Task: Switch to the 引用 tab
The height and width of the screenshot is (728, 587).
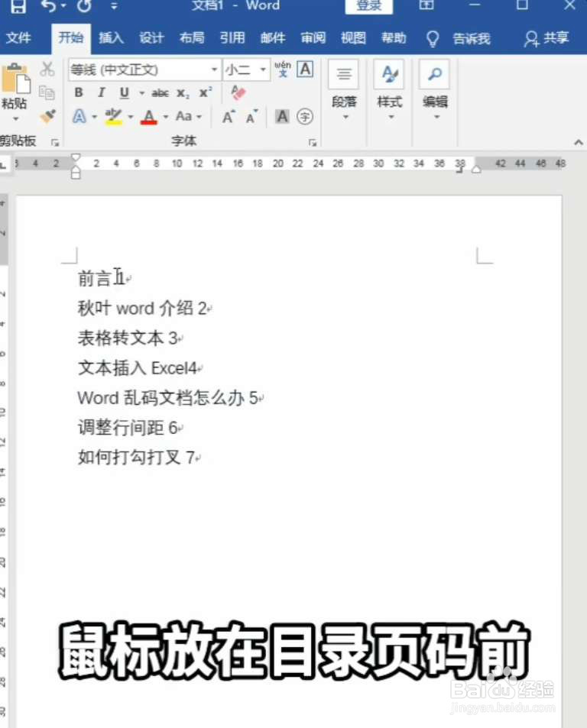Action: [x=232, y=37]
